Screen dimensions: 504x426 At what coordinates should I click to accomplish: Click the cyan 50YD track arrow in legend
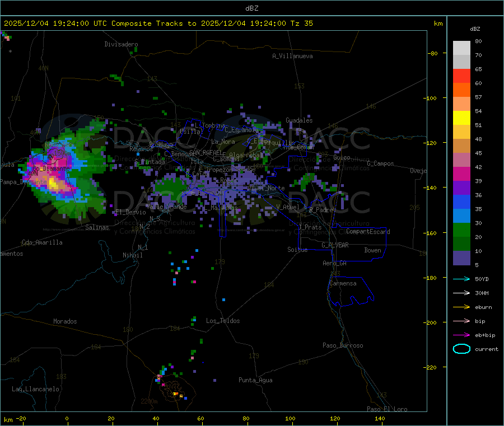[461, 279]
